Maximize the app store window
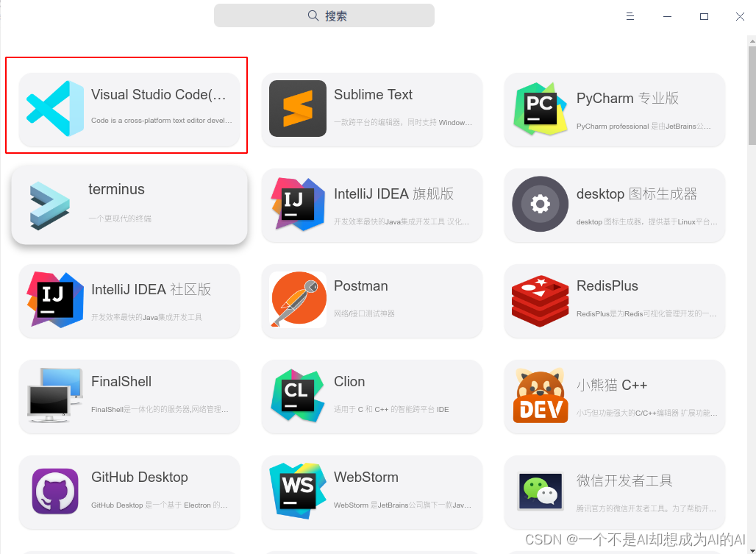This screenshot has width=756, height=554. (704, 16)
